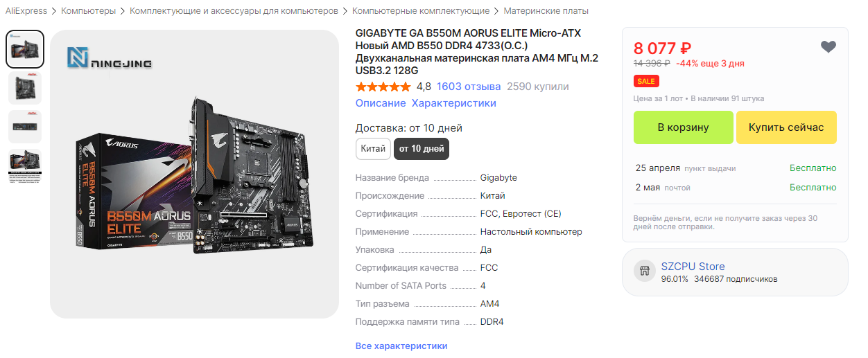Jump to the Характеристики section
868x358 pixels.
[x=454, y=103]
